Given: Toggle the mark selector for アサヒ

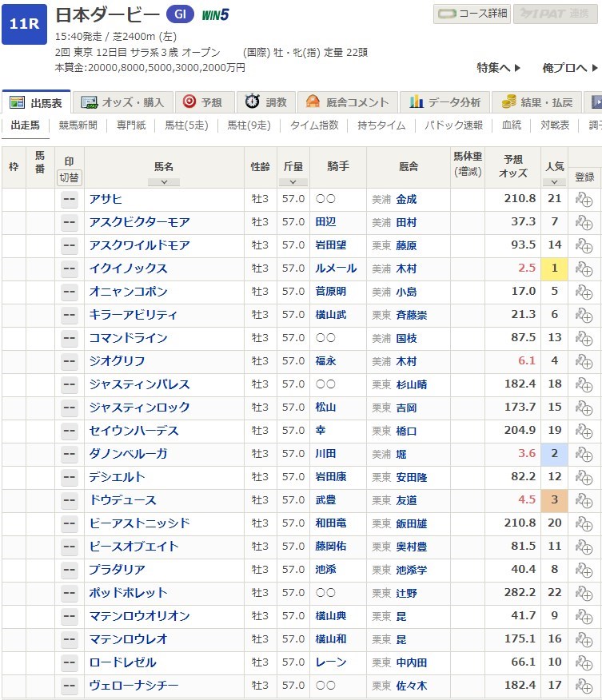Looking at the screenshot, I should point(70,200).
